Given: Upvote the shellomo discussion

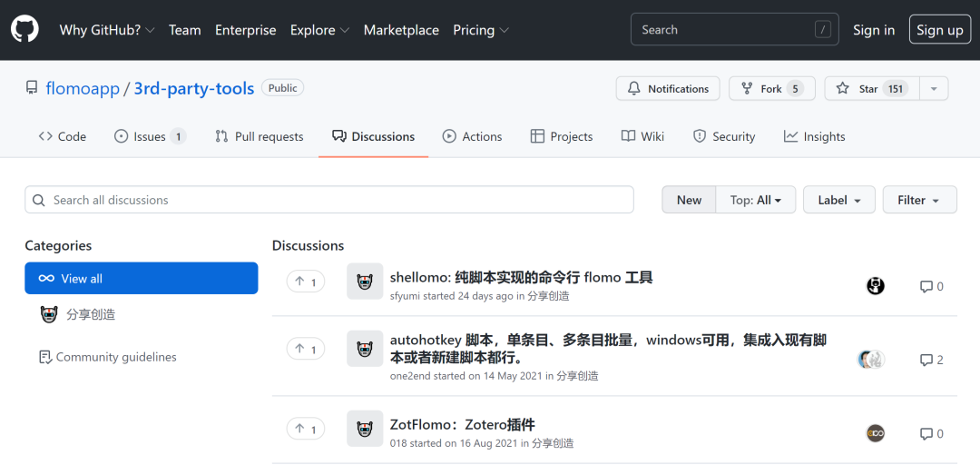Looking at the screenshot, I should point(306,282).
